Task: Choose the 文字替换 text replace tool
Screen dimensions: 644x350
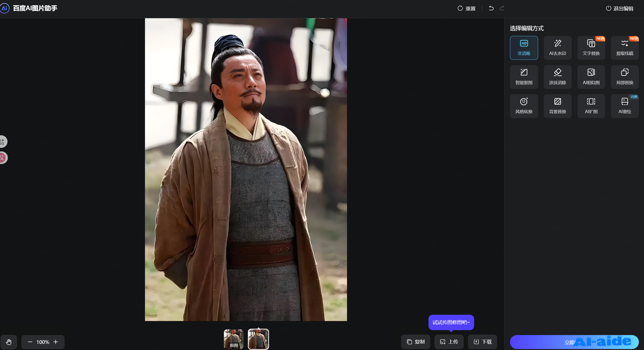Action: pos(591,48)
